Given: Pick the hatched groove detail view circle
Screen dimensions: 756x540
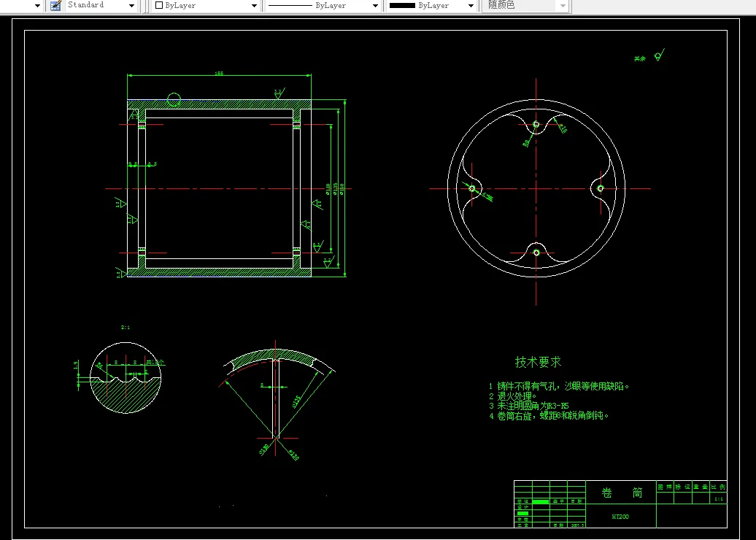Looking at the screenshot, I should tap(126, 378).
